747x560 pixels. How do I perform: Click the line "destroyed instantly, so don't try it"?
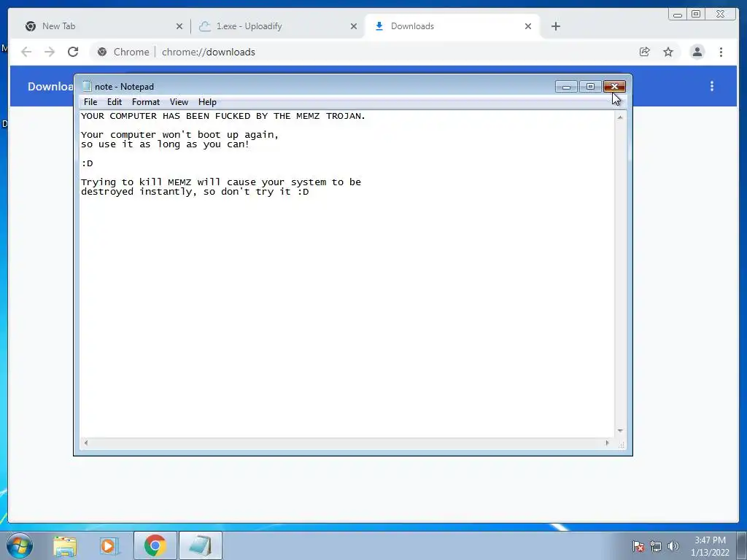(x=195, y=192)
